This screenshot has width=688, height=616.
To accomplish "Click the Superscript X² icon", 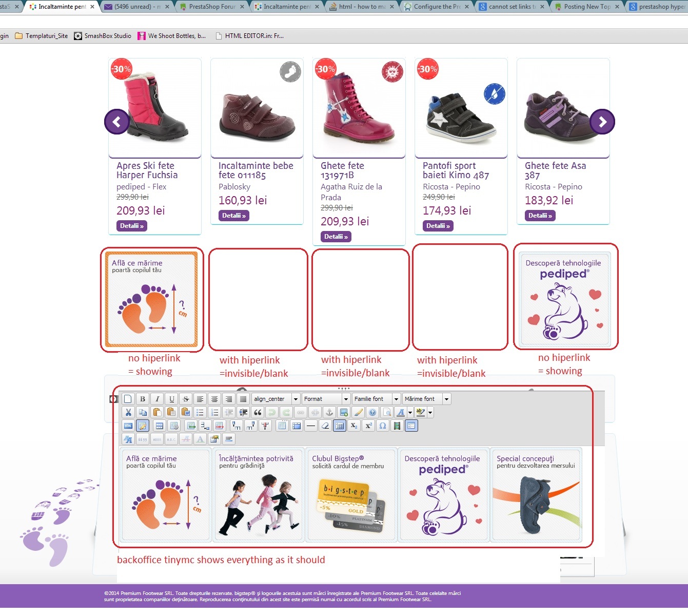I will [x=368, y=426].
